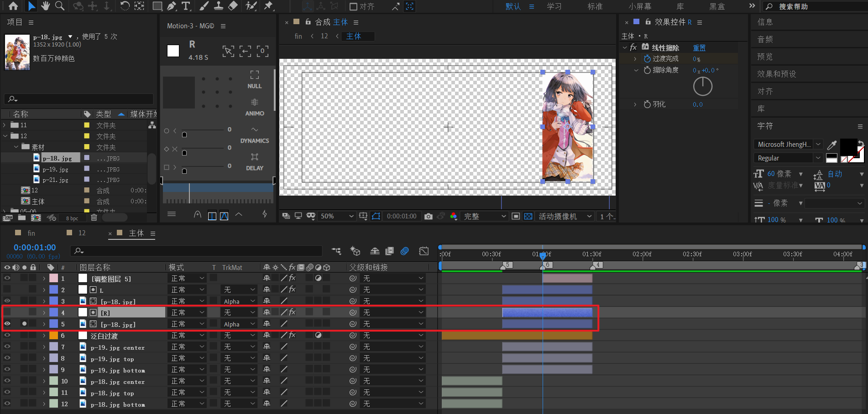Click the white color swatch in Motion-3 panel
The image size is (868, 414).
(x=173, y=51)
